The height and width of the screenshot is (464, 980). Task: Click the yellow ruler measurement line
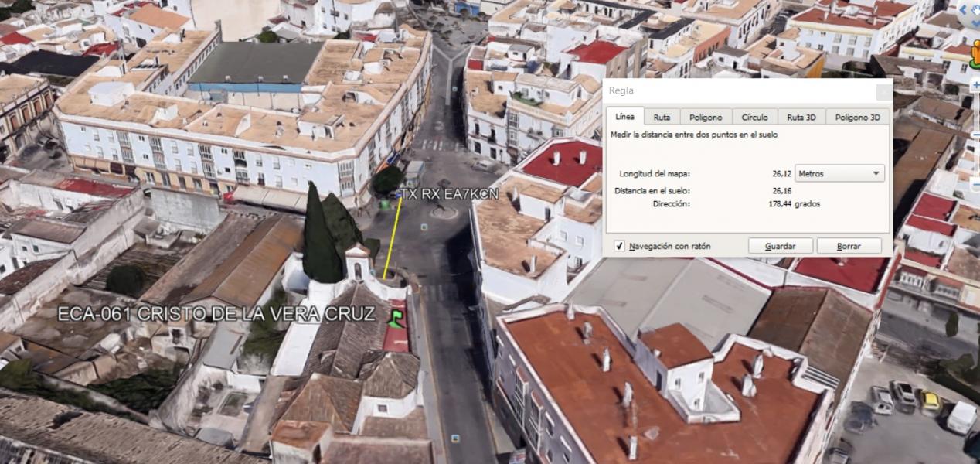pos(392,236)
